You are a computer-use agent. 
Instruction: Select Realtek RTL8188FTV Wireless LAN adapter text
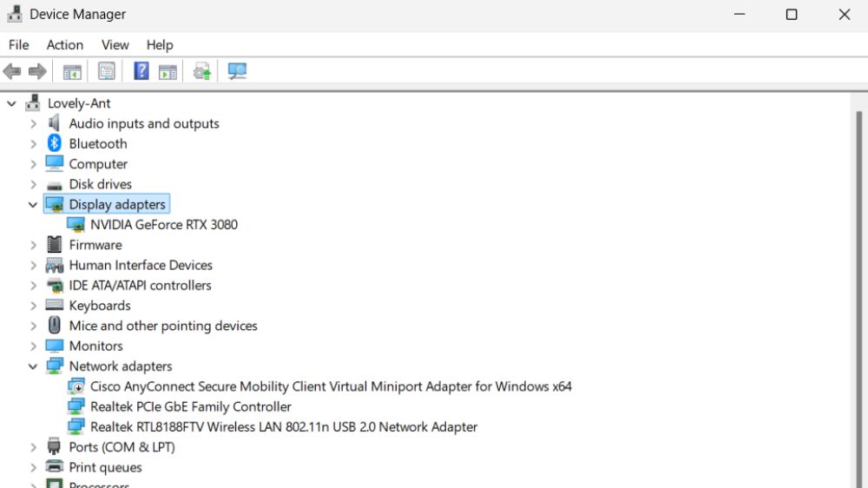(284, 426)
